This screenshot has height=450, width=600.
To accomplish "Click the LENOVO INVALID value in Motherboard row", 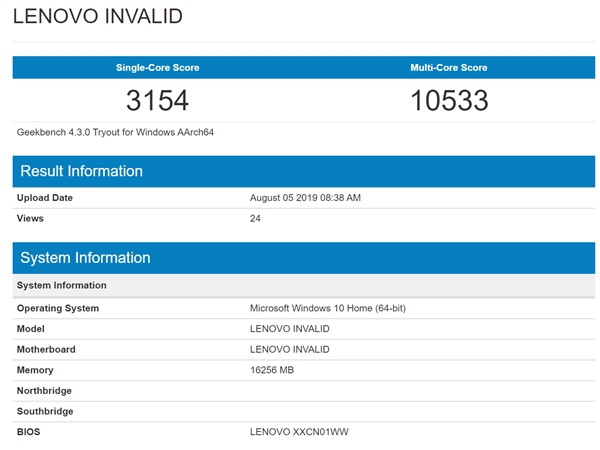I will (289, 349).
